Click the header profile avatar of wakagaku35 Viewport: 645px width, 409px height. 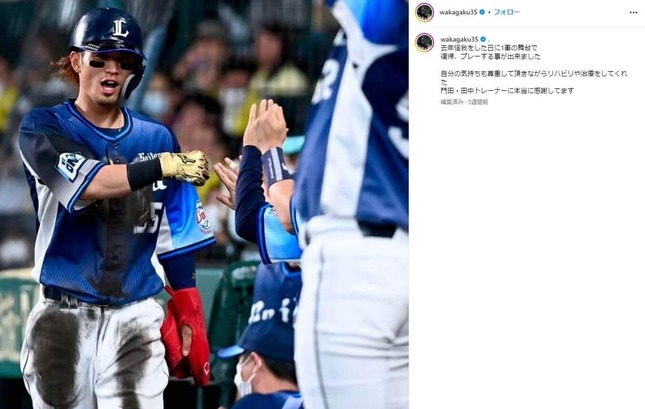coord(424,12)
